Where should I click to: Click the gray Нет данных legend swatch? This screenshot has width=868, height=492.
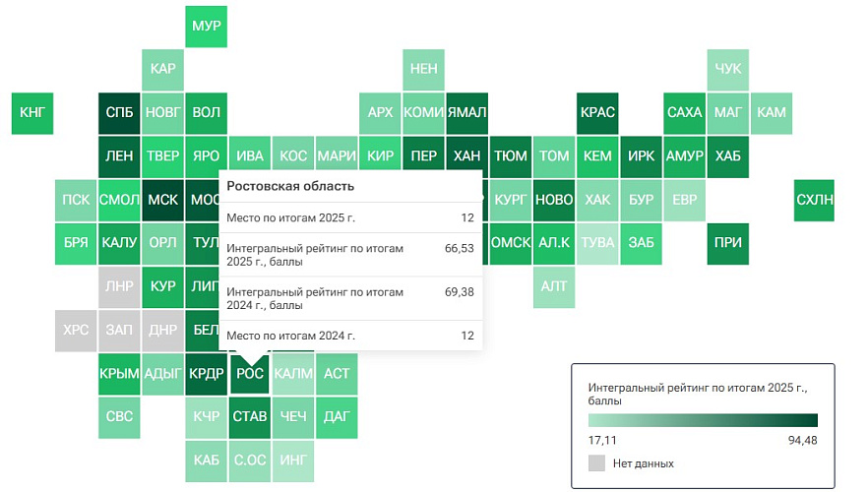click(596, 463)
